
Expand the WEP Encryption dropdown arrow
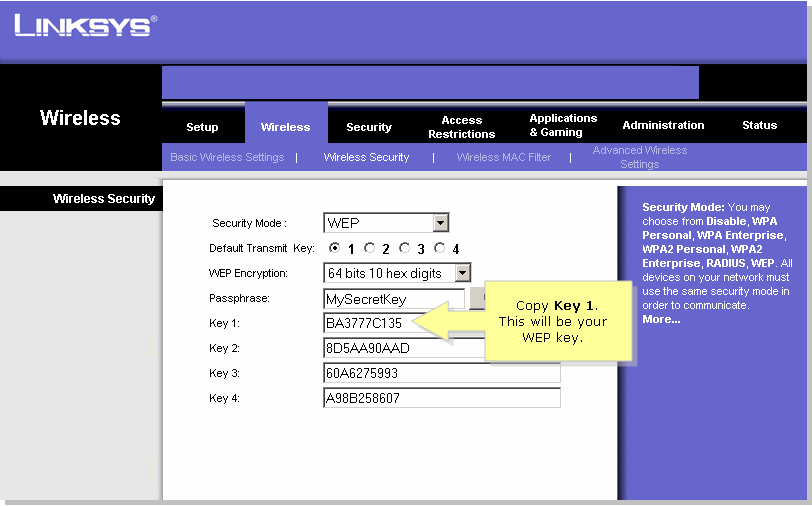point(462,272)
